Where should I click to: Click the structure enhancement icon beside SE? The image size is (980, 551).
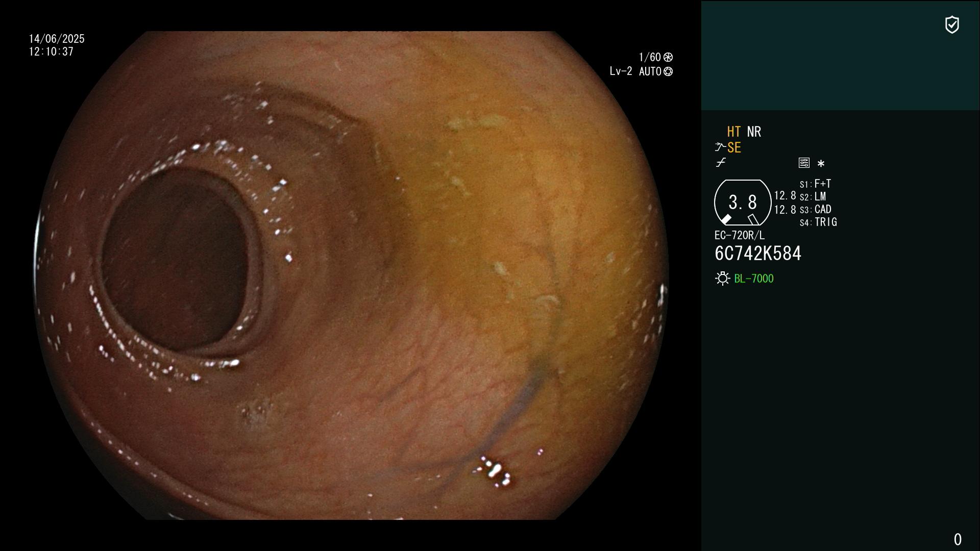coord(720,147)
